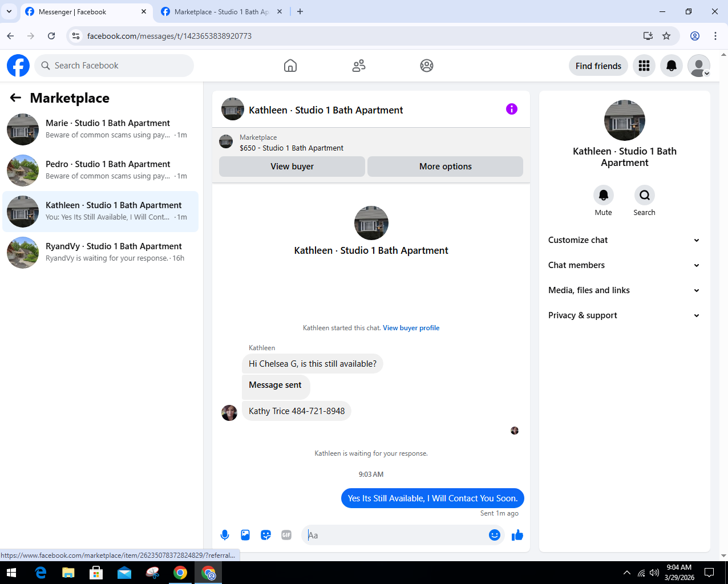This screenshot has width=728, height=584.
Task: Open Microsoft Edge from taskbar
Action: coord(41,573)
